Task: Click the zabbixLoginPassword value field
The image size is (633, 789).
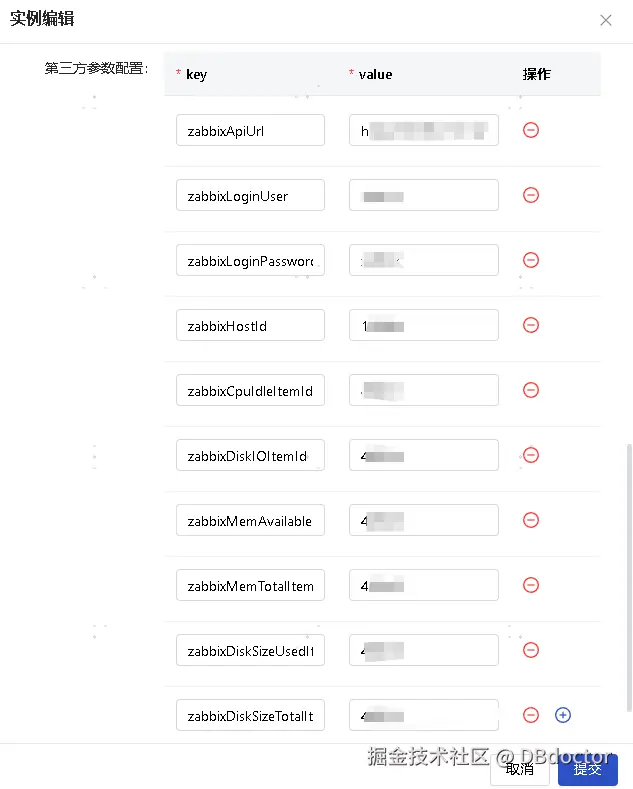Action: (x=423, y=260)
